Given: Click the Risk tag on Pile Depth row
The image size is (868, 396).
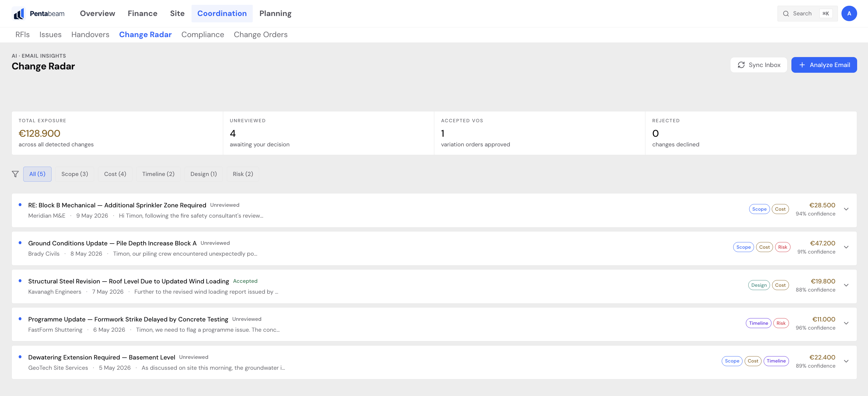Looking at the screenshot, I should [782, 247].
